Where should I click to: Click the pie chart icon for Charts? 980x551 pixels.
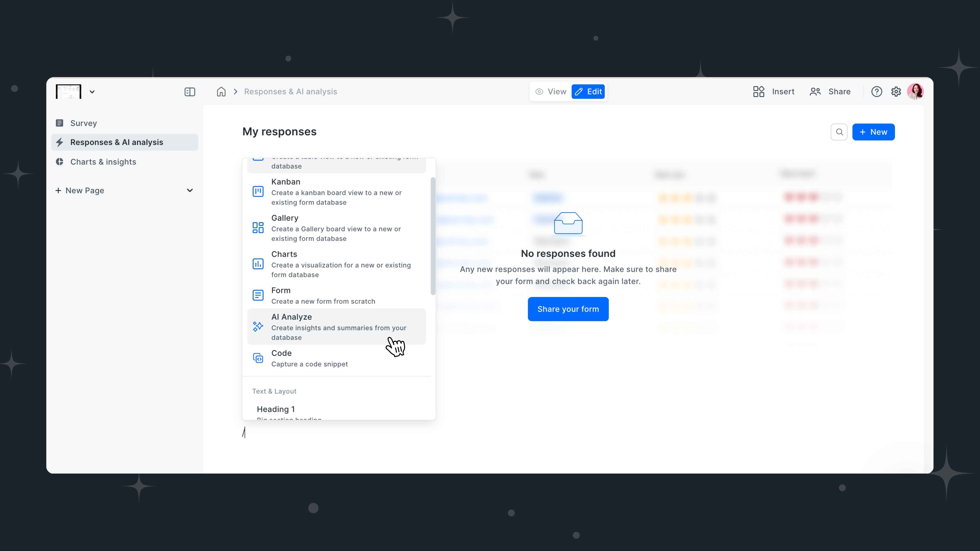[x=59, y=162]
